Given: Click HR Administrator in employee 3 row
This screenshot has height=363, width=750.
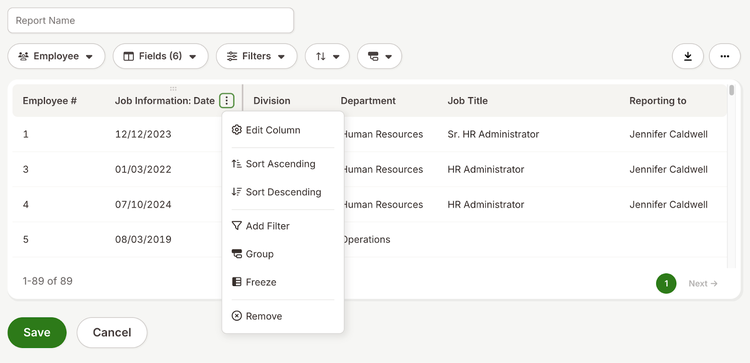Looking at the screenshot, I should (x=486, y=169).
